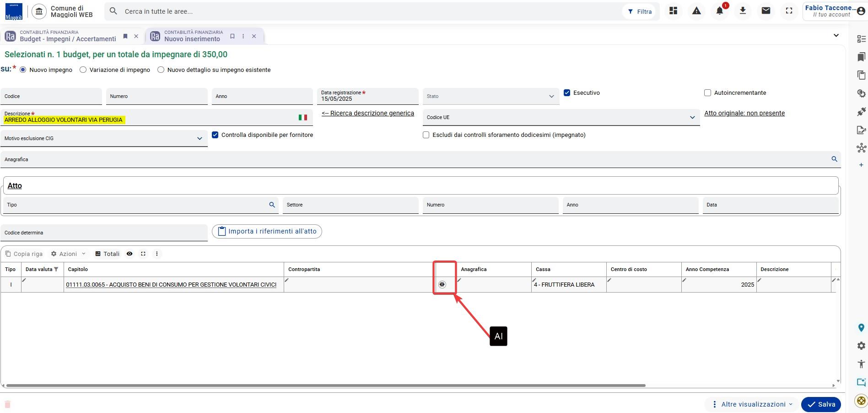Toggle fullscreen mode icon in top bar

tap(789, 11)
